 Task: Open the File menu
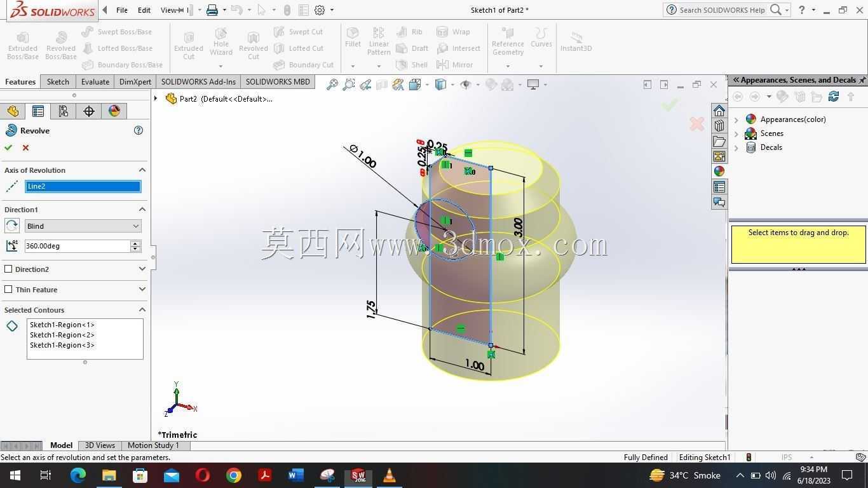(122, 10)
